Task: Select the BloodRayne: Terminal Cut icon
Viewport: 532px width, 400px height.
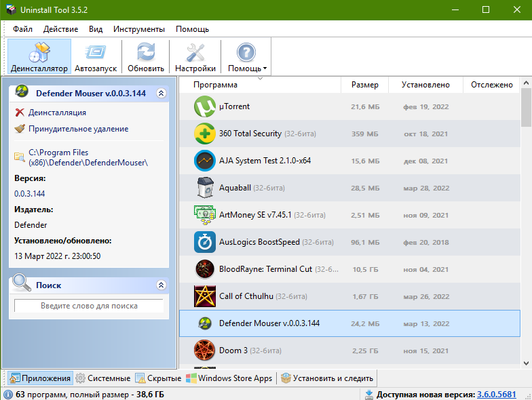Action: click(x=205, y=269)
